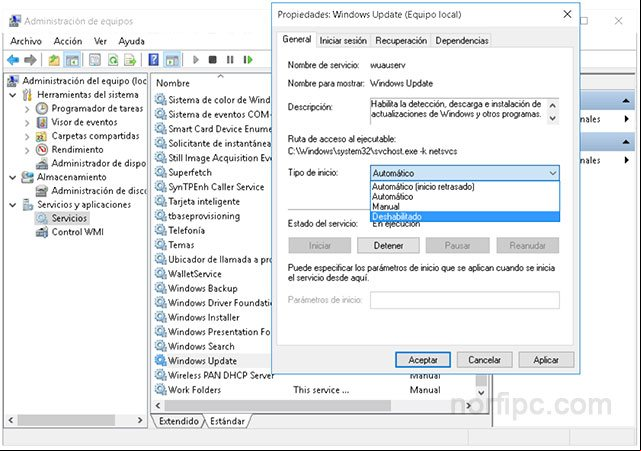641x451 pixels.
Task: Click the show/hide console tree icon
Action: click(x=72, y=60)
